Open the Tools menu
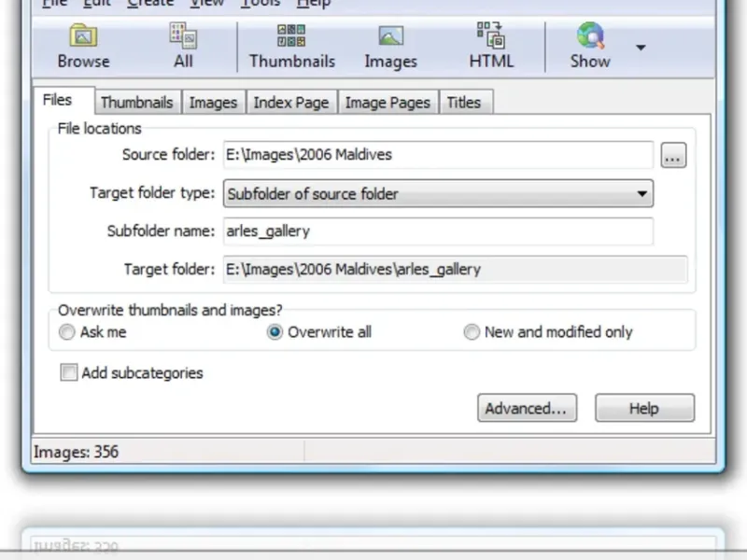747x560 pixels. (x=261, y=4)
